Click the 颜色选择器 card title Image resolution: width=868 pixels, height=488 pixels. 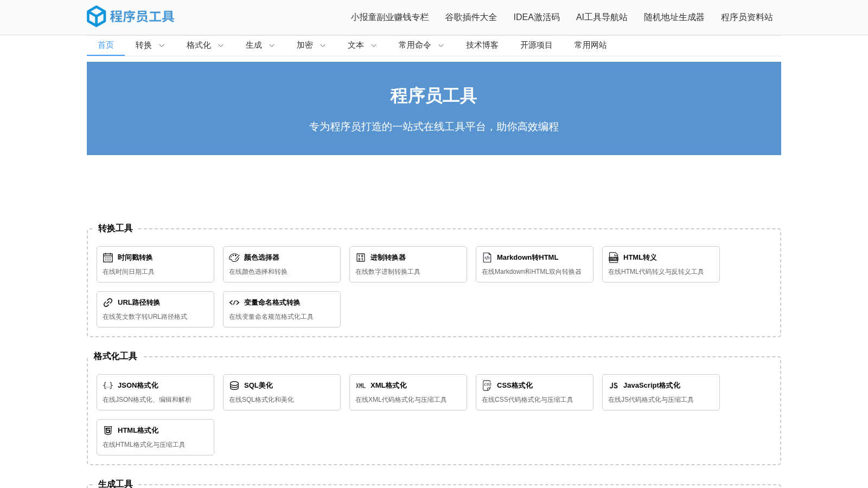pyautogui.click(x=261, y=258)
